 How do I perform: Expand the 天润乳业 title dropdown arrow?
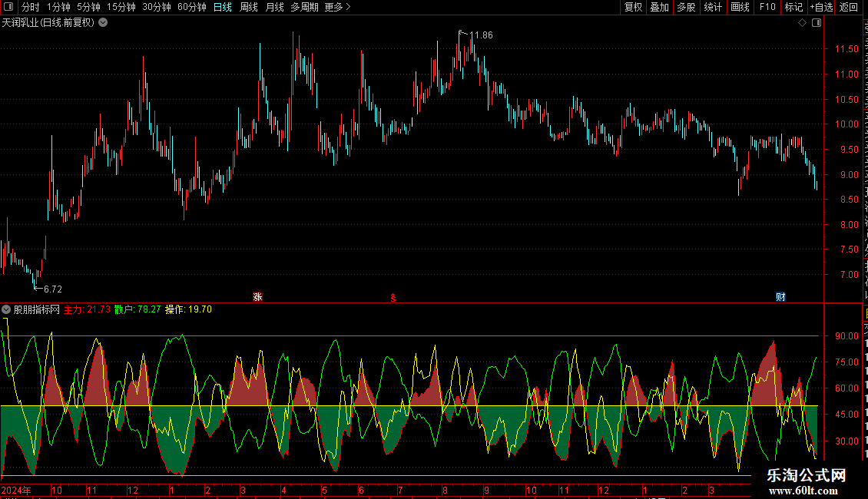103,23
